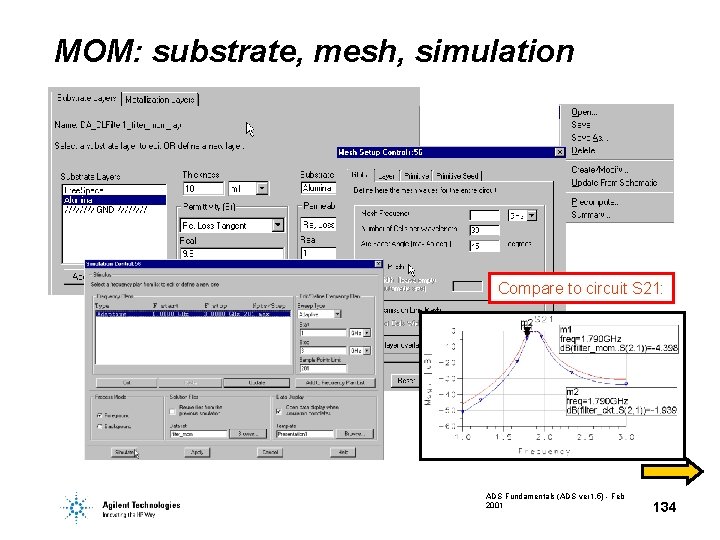The image size is (720, 540).
Task: Select the Alumina substrate layer row
Action: coord(114,200)
